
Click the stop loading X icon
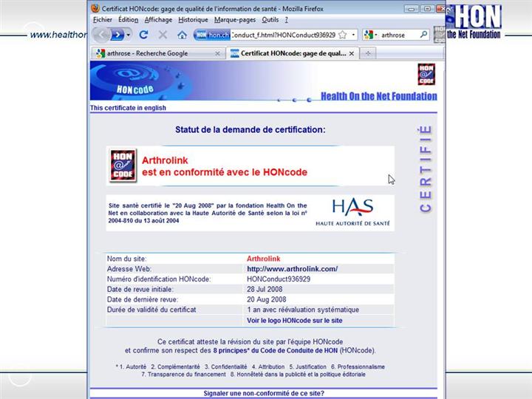point(163,35)
